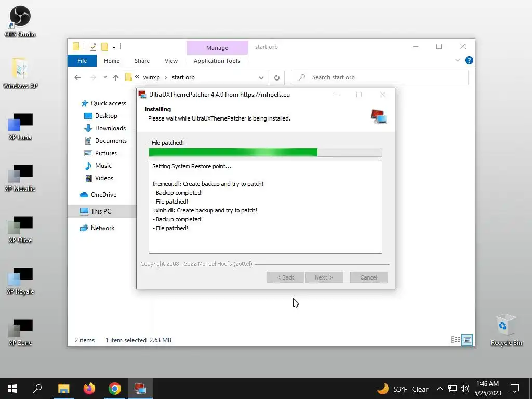Viewport: 532px width, 399px height.
Task: Click the Back button in installer
Action: coord(285,277)
